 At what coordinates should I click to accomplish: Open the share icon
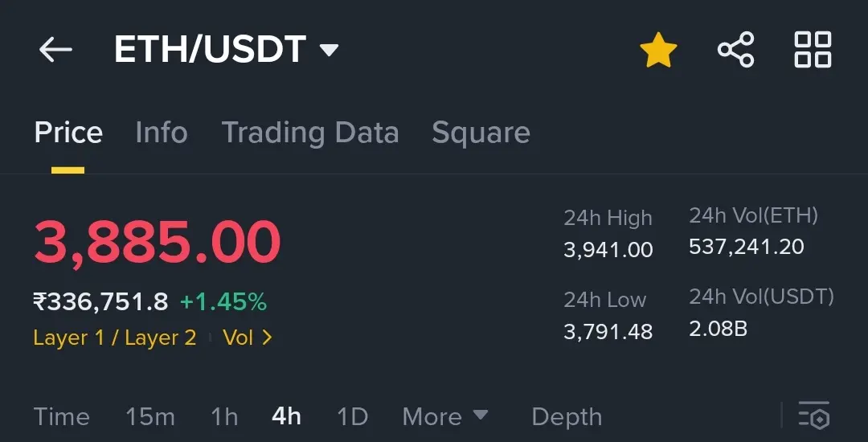(735, 50)
